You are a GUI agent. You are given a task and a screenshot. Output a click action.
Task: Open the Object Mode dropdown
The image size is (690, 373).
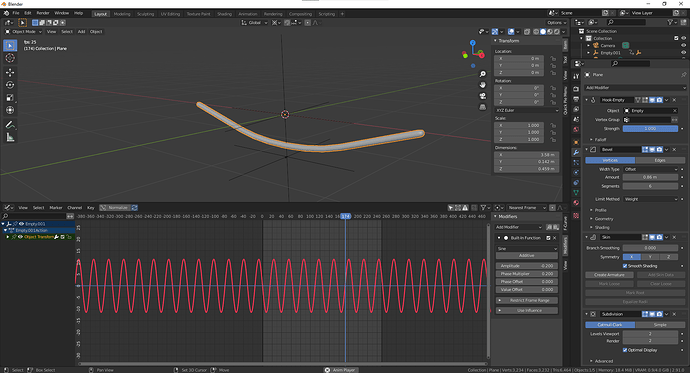pos(23,32)
